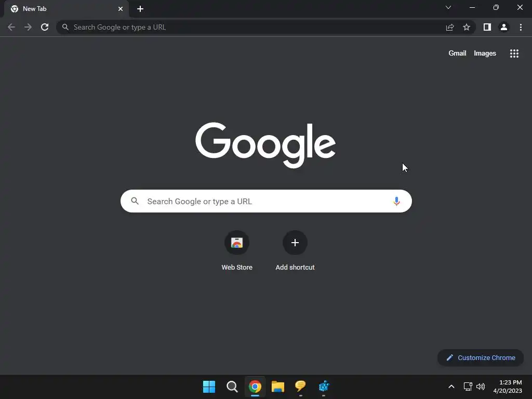Click the magnifier icon in search box

point(135,201)
